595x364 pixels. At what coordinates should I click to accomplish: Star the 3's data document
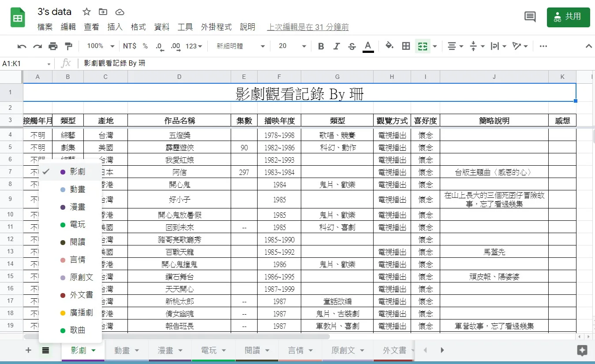click(x=87, y=12)
